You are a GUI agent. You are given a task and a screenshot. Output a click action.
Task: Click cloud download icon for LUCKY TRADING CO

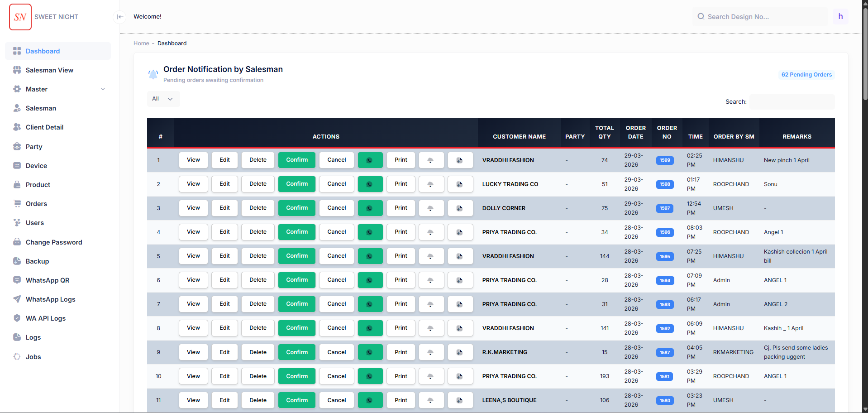click(430, 184)
